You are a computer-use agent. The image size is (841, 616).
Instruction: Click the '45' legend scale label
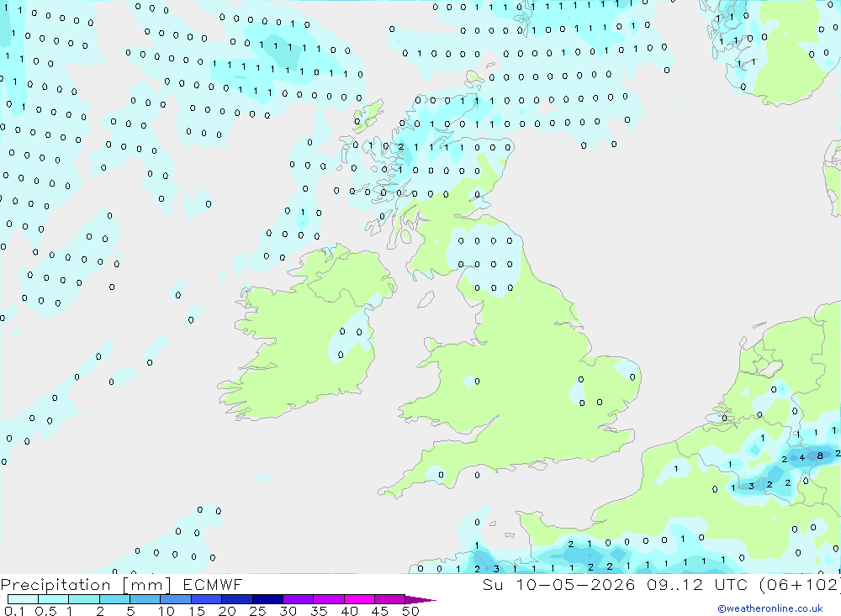pyautogui.click(x=380, y=611)
